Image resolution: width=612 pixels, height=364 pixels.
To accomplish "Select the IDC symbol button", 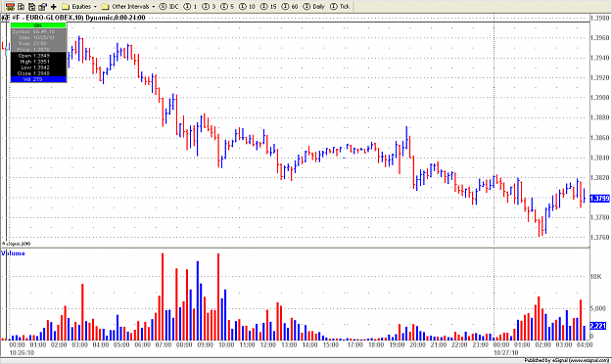I will click(169, 7).
